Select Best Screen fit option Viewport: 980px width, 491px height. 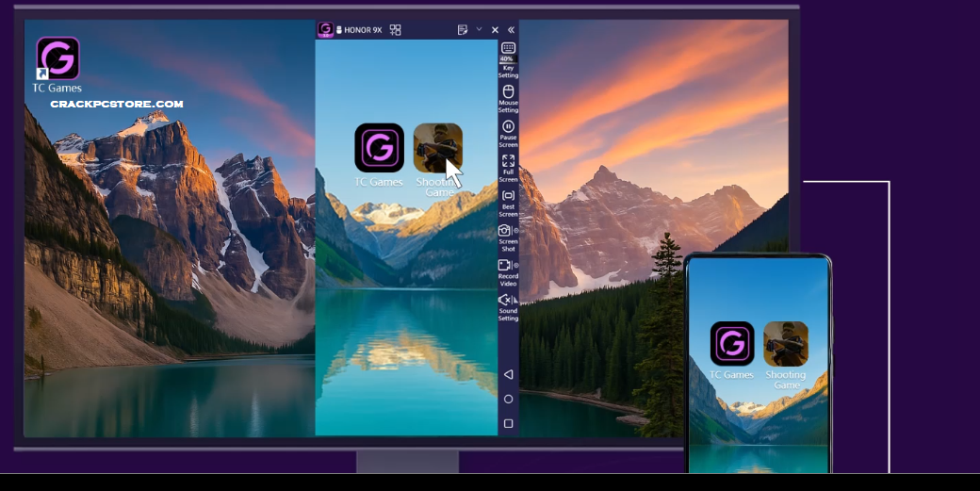click(x=508, y=195)
